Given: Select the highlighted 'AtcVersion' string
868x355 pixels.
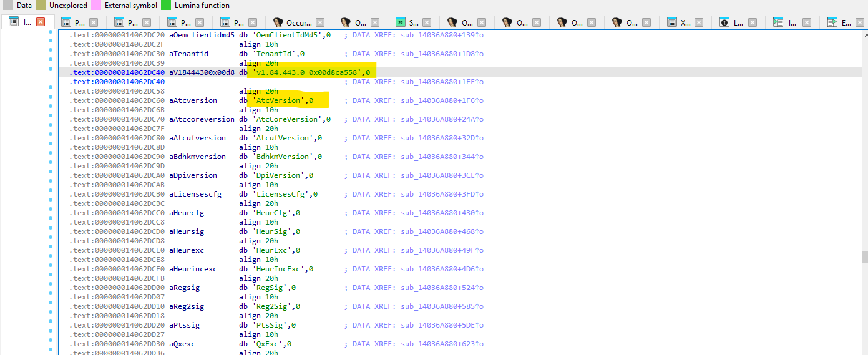Looking at the screenshot, I should (x=278, y=100).
